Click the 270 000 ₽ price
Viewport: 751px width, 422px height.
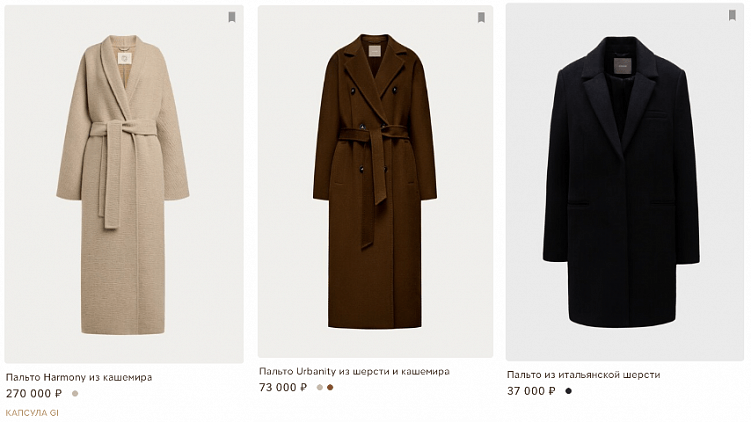34,393
